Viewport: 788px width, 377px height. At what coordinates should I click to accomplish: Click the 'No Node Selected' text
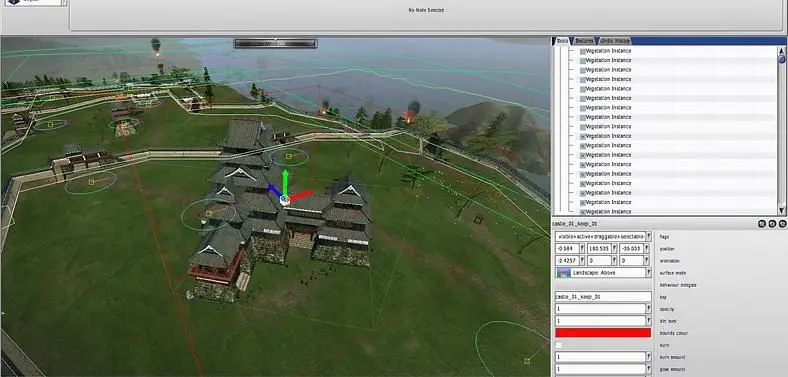426,10
